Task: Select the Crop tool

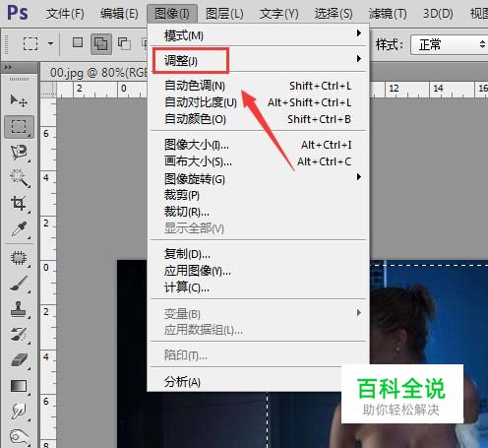Action: point(19,204)
